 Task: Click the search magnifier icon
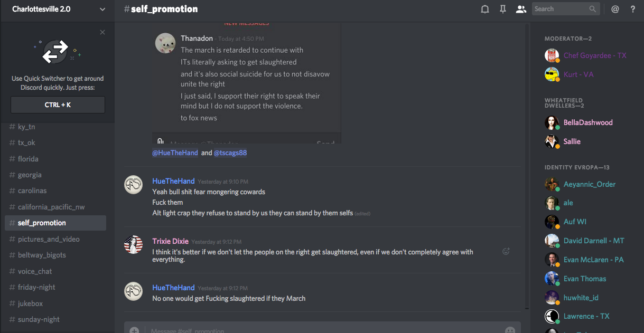pyautogui.click(x=593, y=9)
